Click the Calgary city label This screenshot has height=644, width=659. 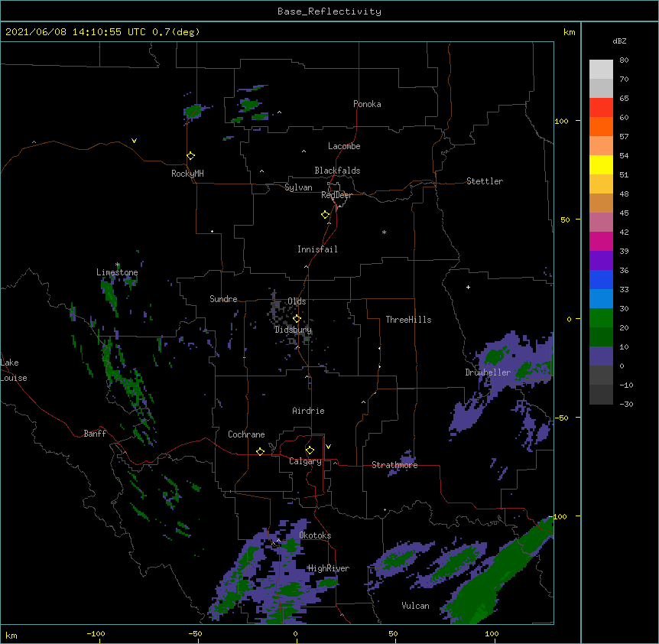(305, 461)
